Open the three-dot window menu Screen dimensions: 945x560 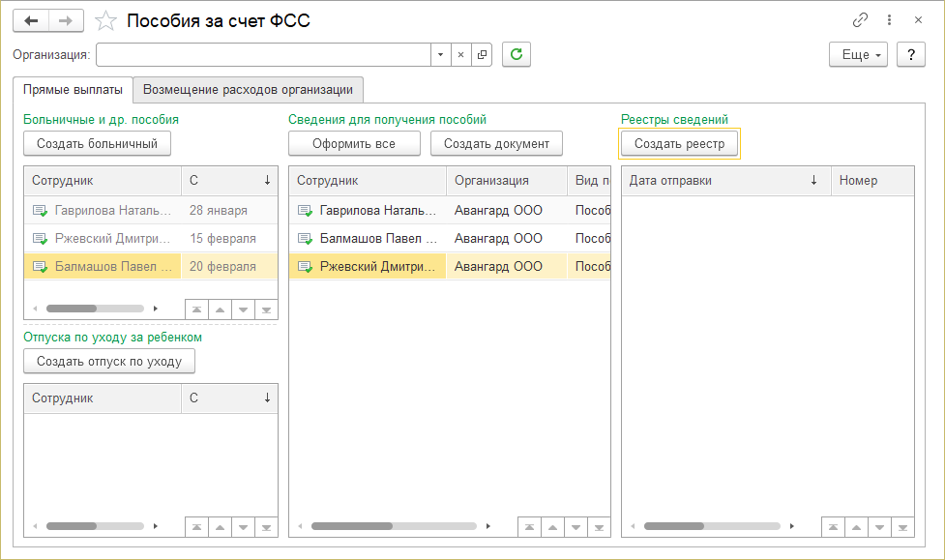tap(889, 20)
